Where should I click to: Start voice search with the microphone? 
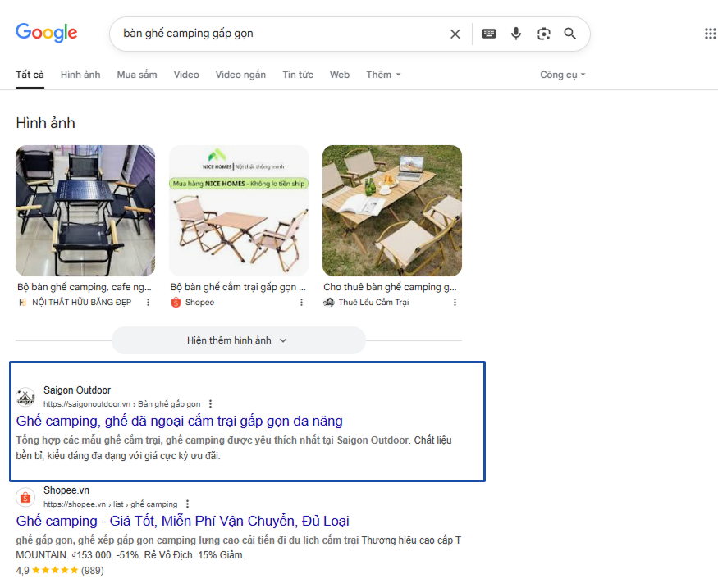coord(516,34)
